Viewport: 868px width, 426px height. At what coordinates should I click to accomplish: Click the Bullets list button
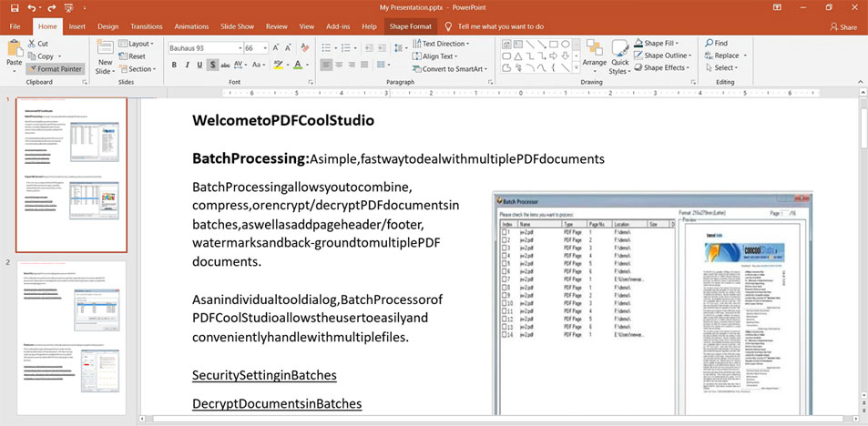(329, 48)
